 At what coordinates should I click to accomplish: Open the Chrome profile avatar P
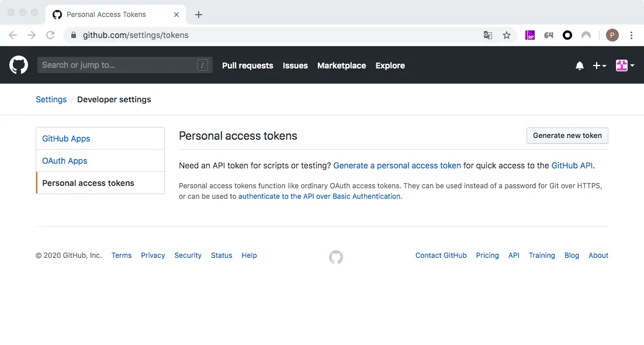coord(612,35)
